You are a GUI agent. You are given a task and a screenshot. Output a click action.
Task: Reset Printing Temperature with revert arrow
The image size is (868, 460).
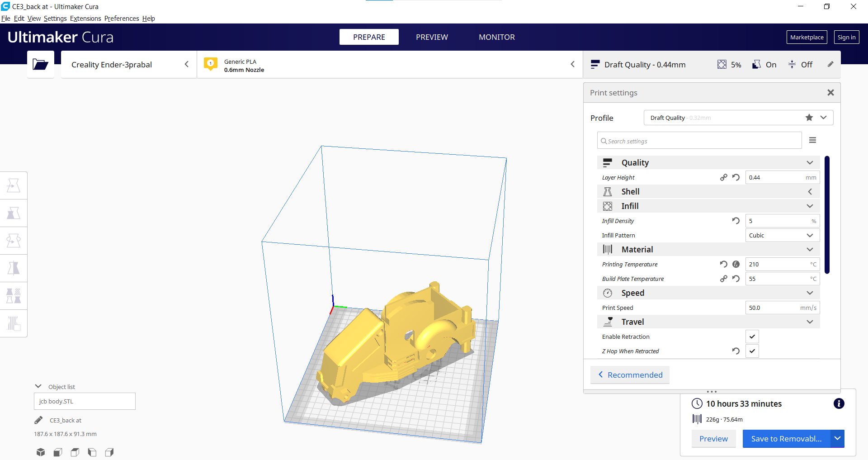(x=724, y=264)
